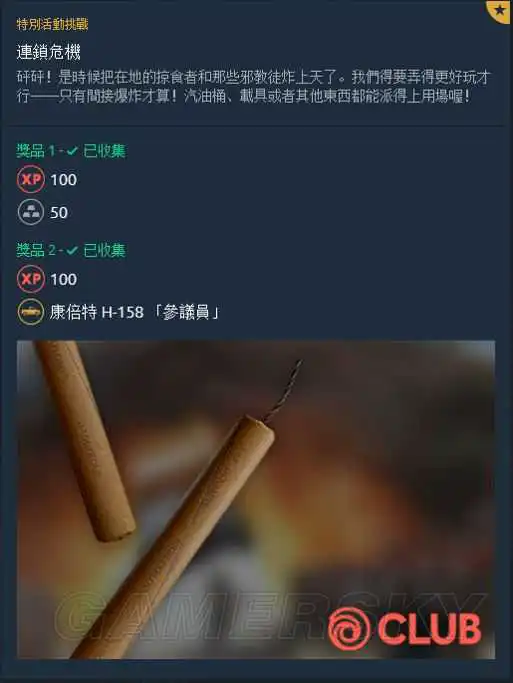Click the 獎品 1 已收集 status label
The width and height of the screenshot is (513, 683).
[x=71, y=151]
